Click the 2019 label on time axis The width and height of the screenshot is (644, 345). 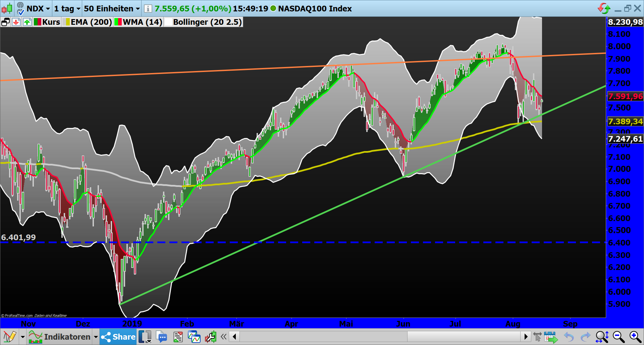click(132, 324)
